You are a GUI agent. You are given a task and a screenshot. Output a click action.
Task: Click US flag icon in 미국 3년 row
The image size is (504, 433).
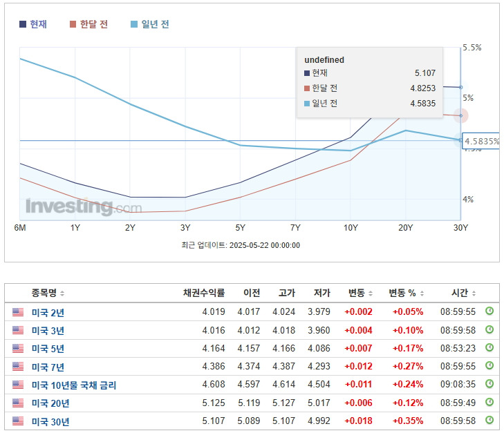(x=18, y=330)
